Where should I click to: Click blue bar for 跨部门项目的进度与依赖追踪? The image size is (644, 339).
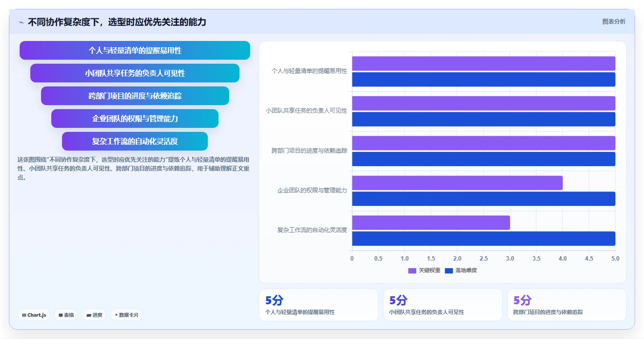click(483, 159)
